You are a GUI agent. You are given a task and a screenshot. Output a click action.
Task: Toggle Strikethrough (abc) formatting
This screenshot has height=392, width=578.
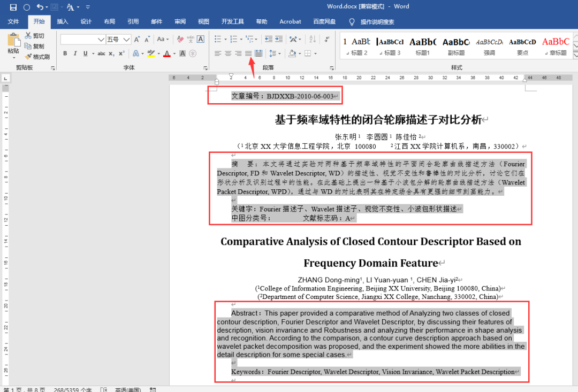pyautogui.click(x=101, y=53)
